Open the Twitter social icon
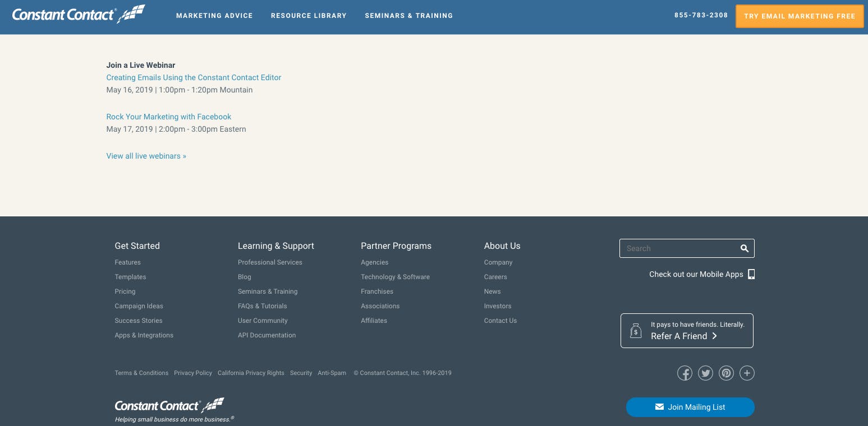This screenshot has width=868, height=426. pyautogui.click(x=705, y=373)
